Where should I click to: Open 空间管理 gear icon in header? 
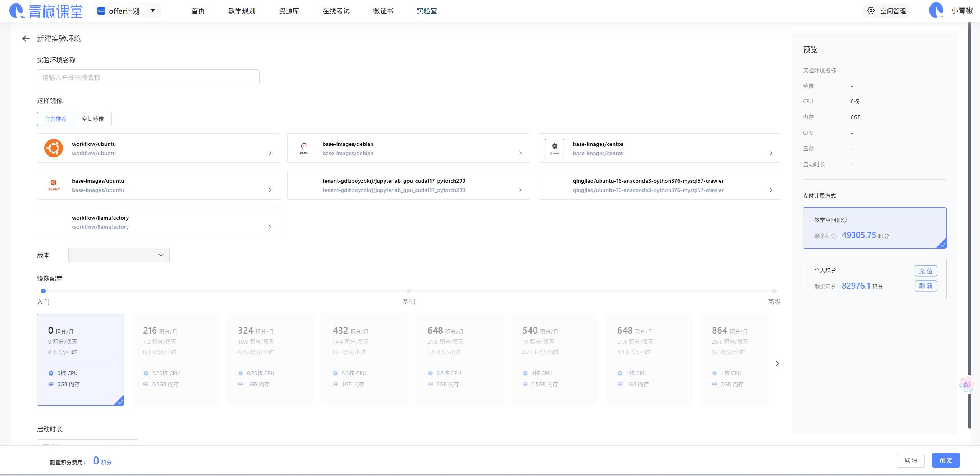871,11
